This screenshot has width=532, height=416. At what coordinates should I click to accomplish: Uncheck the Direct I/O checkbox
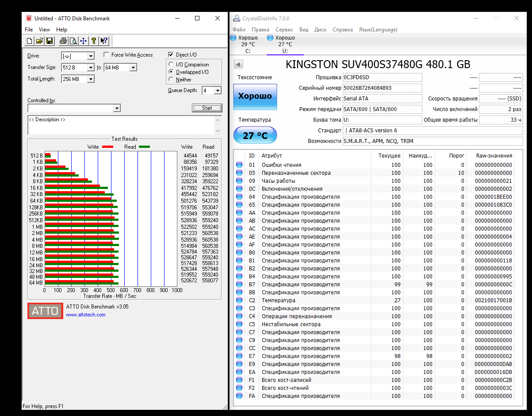[x=171, y=55]
